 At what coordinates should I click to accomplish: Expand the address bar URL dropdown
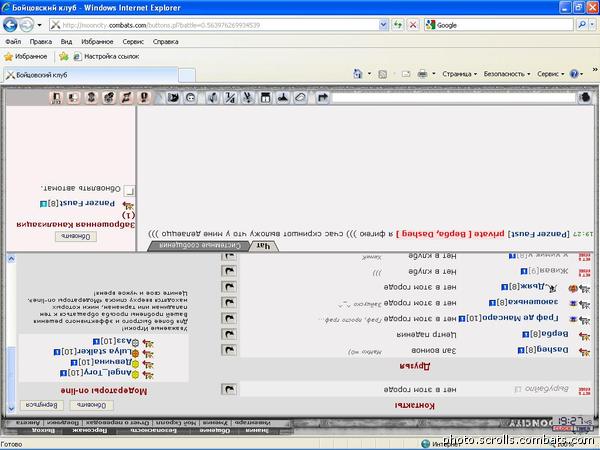tap(383, 25)
